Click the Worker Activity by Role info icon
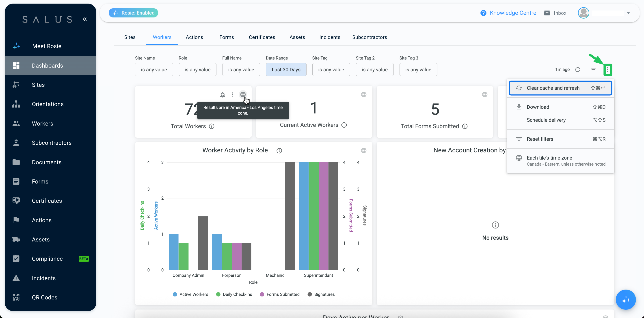The width and height of the screenshot is (644, 318). click(279, 151)
